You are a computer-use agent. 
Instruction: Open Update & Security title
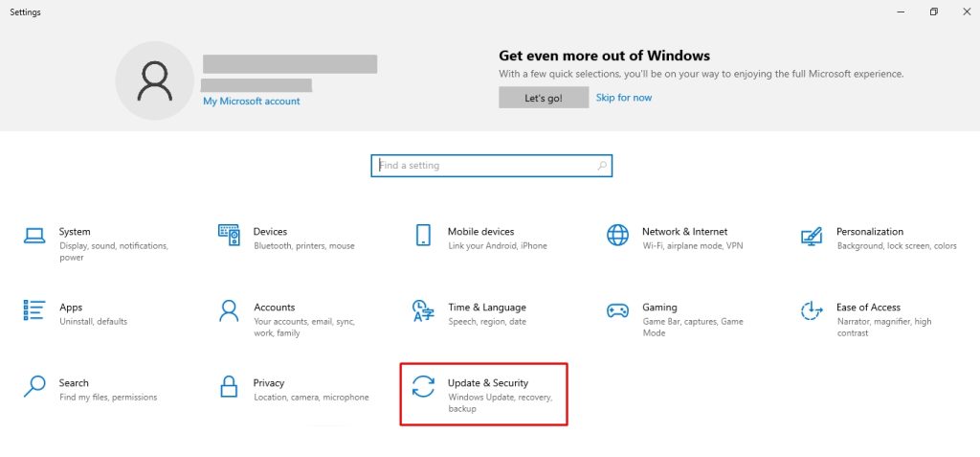[488, 383]
